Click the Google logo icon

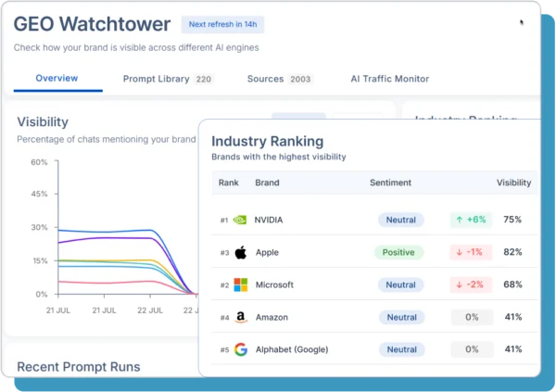[240, 349]
